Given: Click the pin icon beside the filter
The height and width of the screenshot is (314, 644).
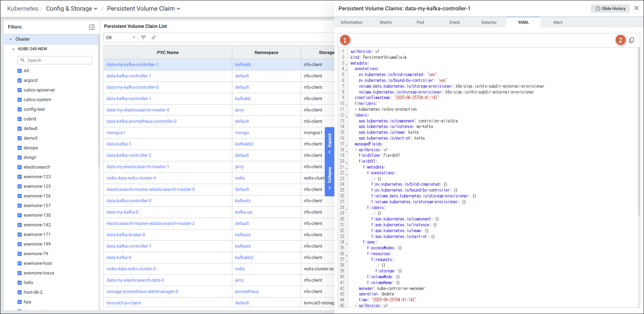Looking at the screenshot, I should 154,37.
